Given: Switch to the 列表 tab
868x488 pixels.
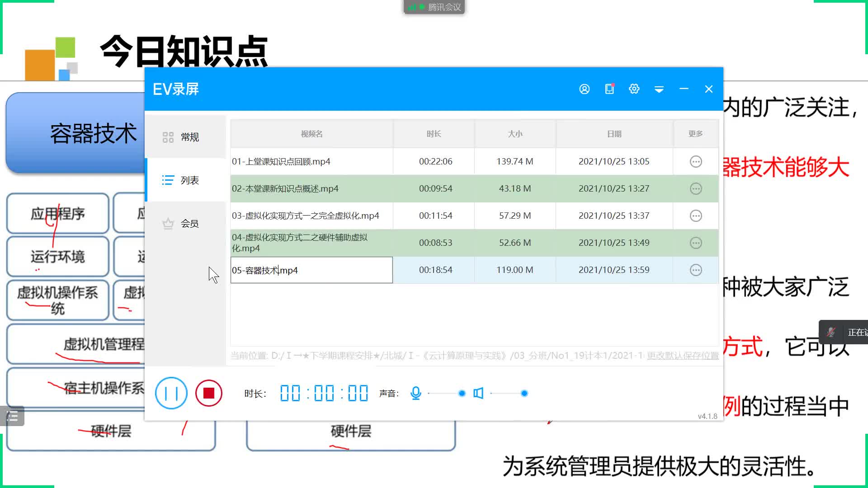Looking at the screenshot, I should (185, 180).
